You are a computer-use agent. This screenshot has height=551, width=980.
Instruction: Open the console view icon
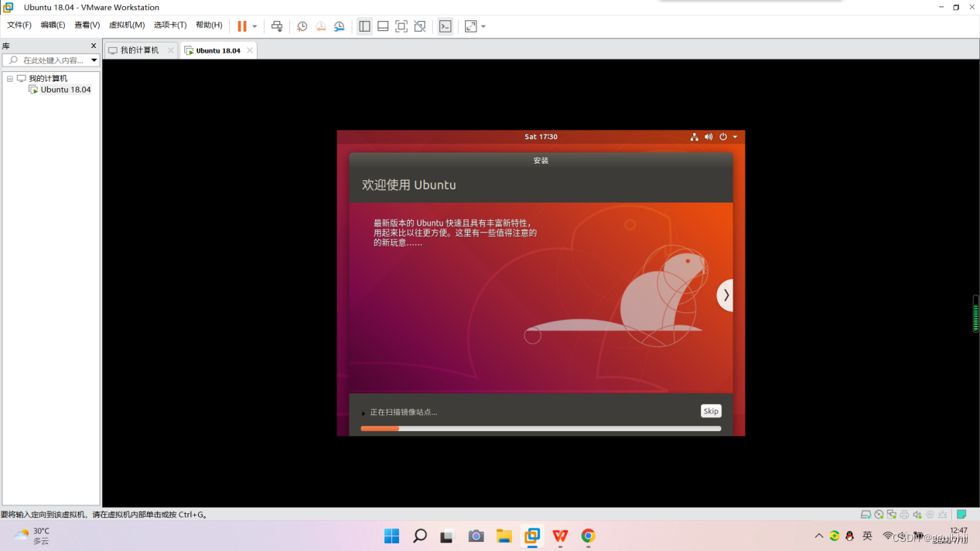(446, 26)
